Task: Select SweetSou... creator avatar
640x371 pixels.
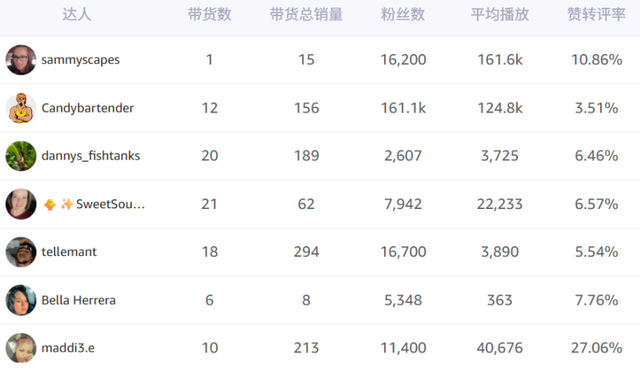Action: [21, 204]
